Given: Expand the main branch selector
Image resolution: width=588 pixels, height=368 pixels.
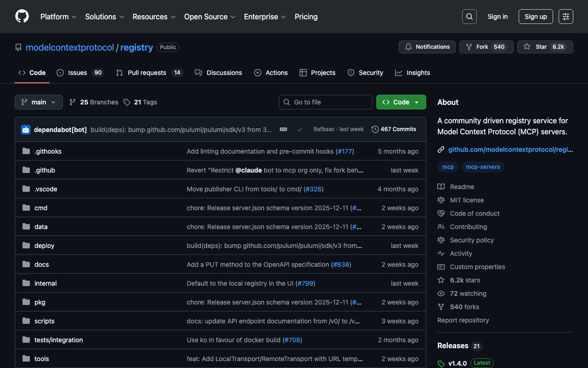Looking at the screenshot, I should click(39, 102).
